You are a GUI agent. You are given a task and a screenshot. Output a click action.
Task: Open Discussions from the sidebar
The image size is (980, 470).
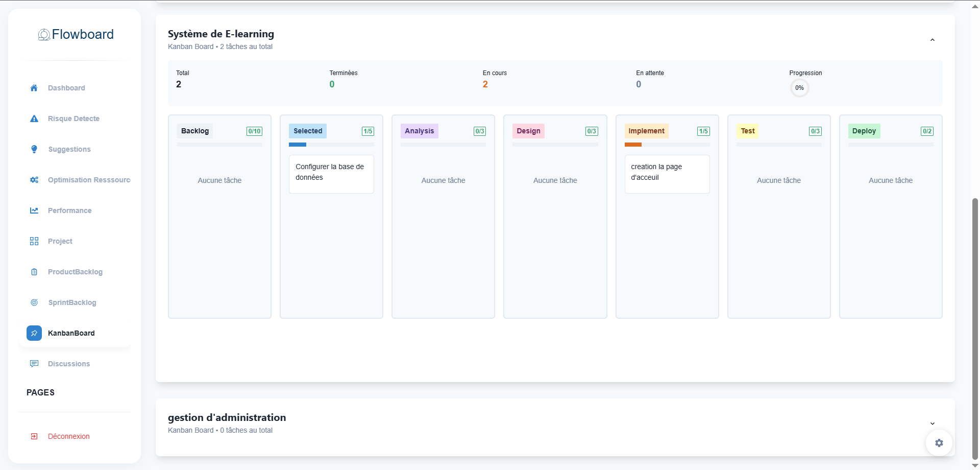tap(75, 364)
